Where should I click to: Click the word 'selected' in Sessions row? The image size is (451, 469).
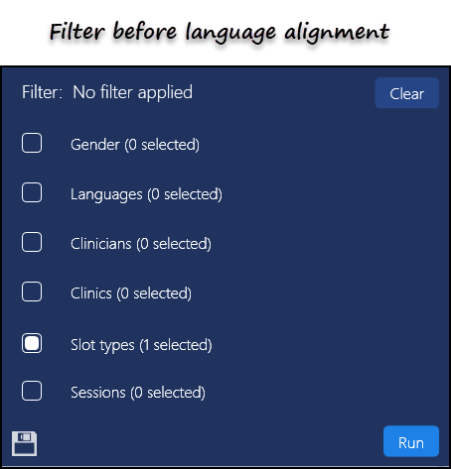pos(174,393)
